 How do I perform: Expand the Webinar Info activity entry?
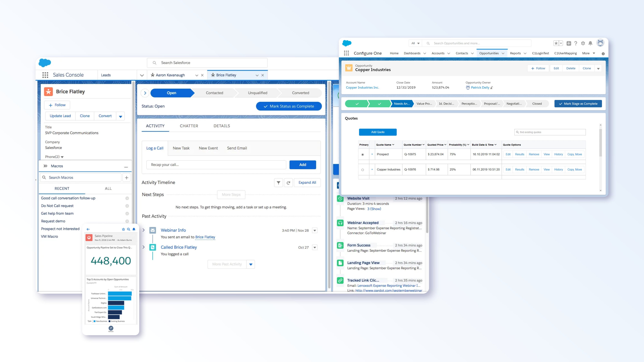point(143,230)
